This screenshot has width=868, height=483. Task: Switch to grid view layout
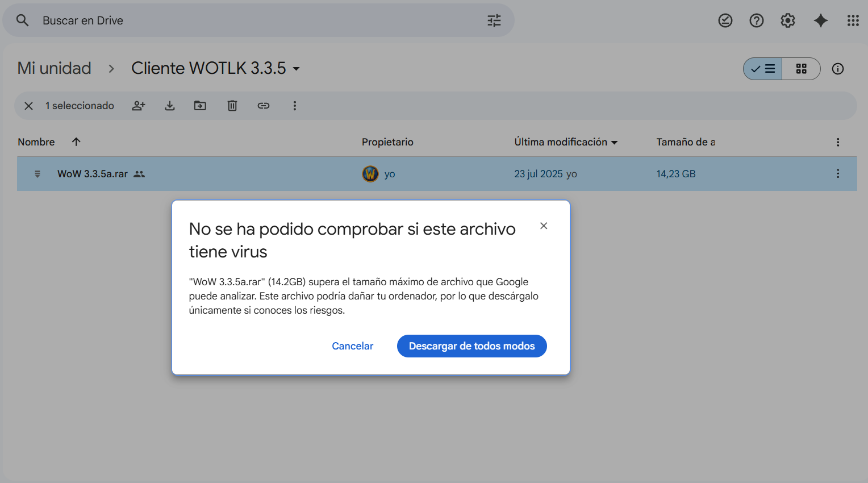802,69
